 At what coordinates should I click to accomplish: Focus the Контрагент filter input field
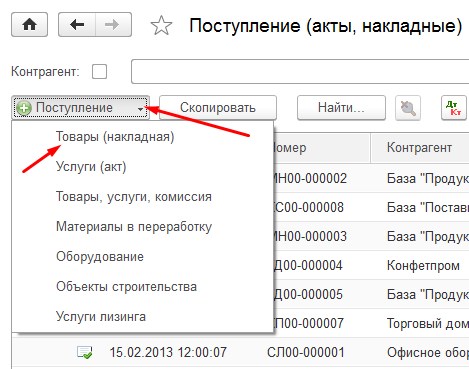tap(300, 71)
